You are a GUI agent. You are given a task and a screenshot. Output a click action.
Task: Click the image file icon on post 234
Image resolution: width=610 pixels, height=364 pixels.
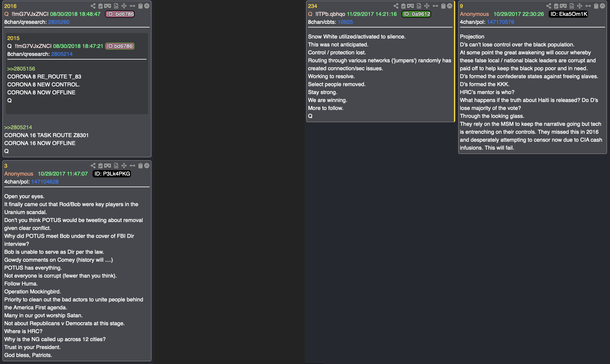tap(419, 6)
